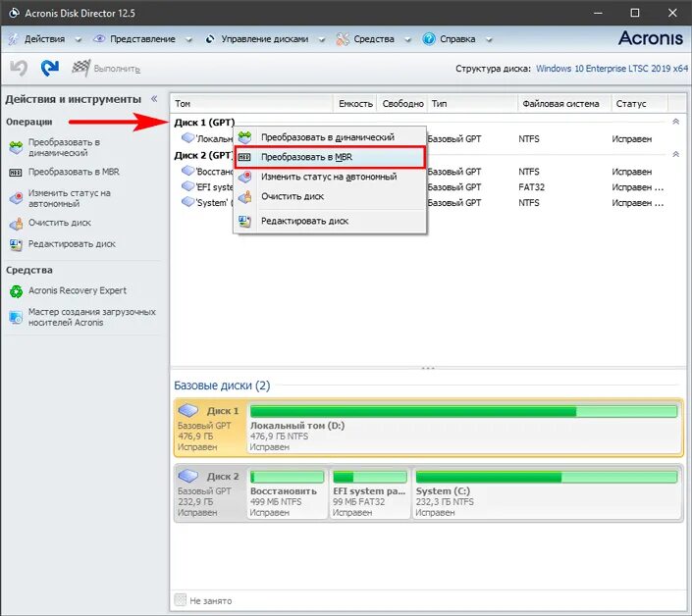Screen dimensions: 692x616
Task: Sort by the Файловая система column header
Action: (564, 104)
